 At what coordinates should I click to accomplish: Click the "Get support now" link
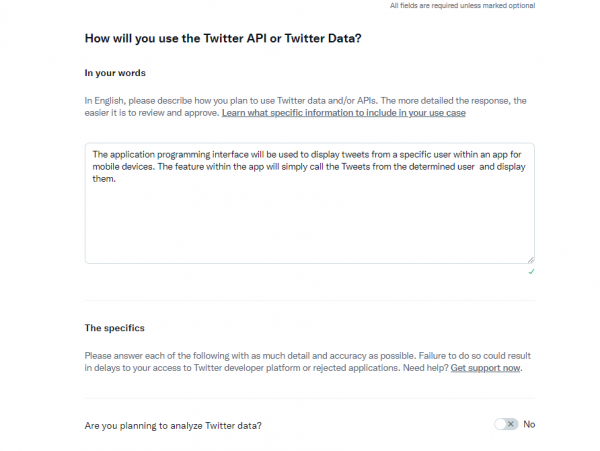click(x=486, y=368)
